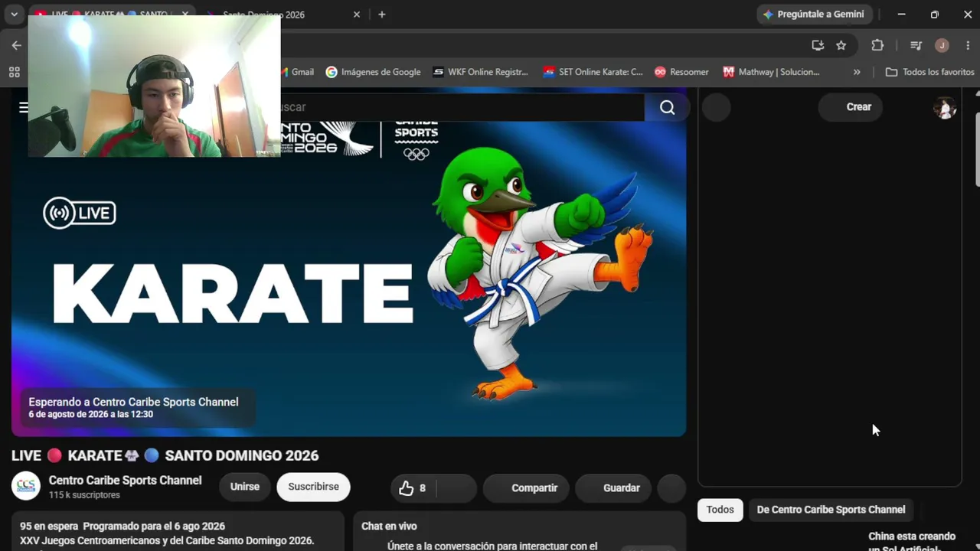Open the Imágenes de Google bookmark
The height and width of the screenshot is (551, 980).
coord(373,72)
